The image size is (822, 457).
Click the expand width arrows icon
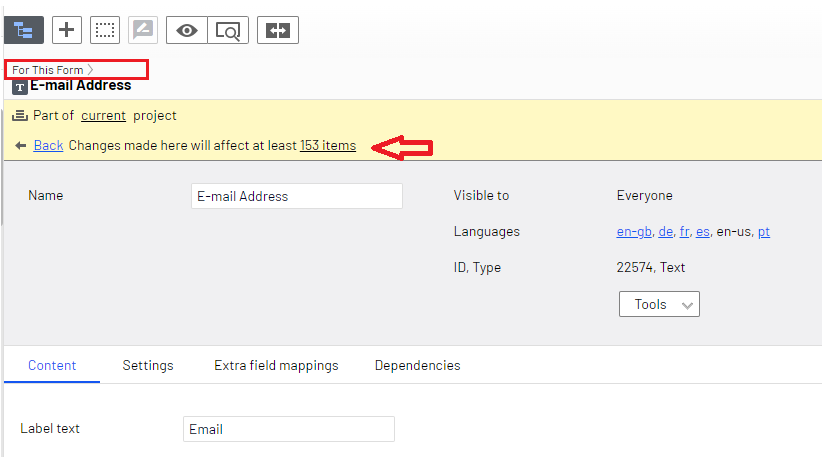278,30
